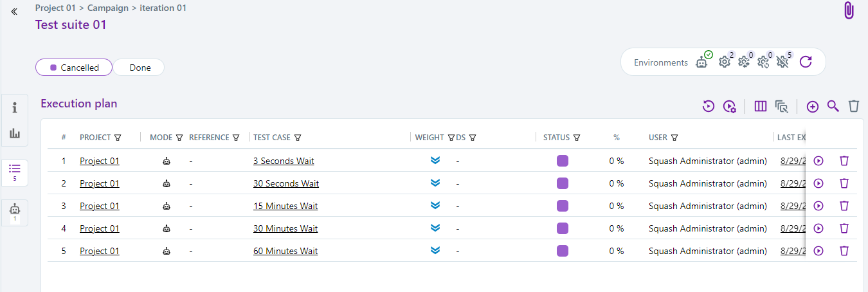This screenshot has height=292, width=868.
Task: Open the PROJECT column filter
Action: click(118, 138)
